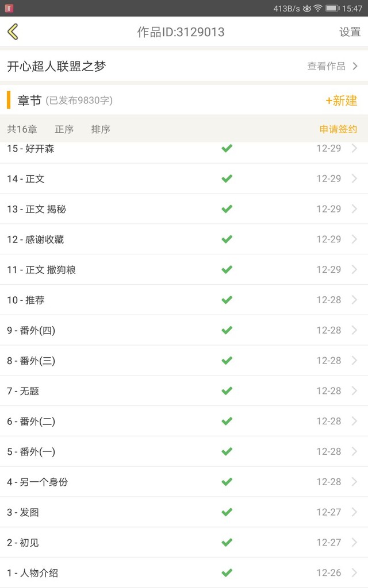Tap chevron beside 查看作品
368x588 pixels.
click(355, 66)
